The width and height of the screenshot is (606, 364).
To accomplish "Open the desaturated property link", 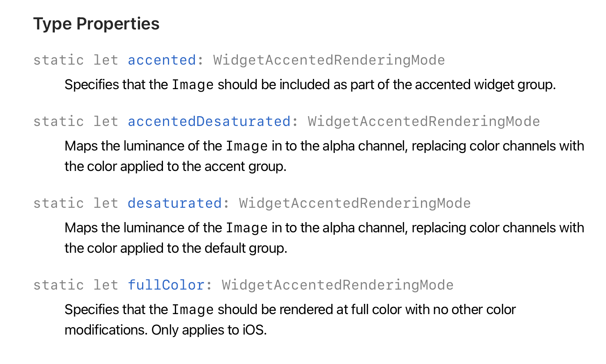I will (x=175, y=203).
